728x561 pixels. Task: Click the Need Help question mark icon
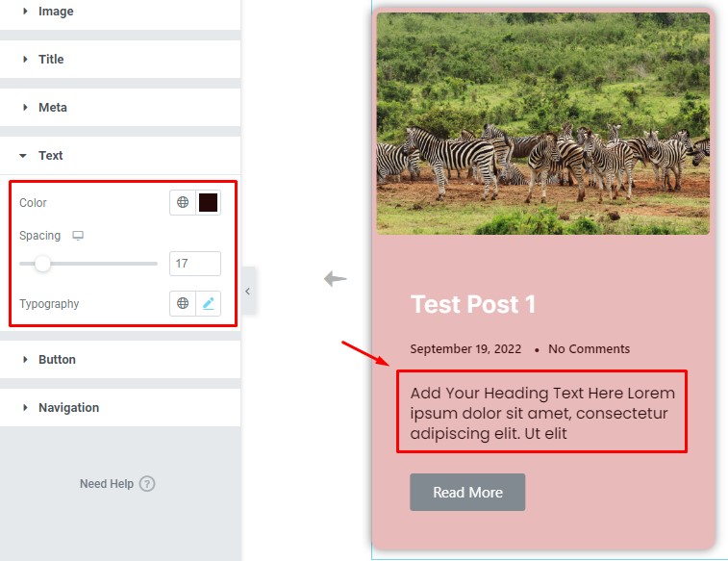147,484
